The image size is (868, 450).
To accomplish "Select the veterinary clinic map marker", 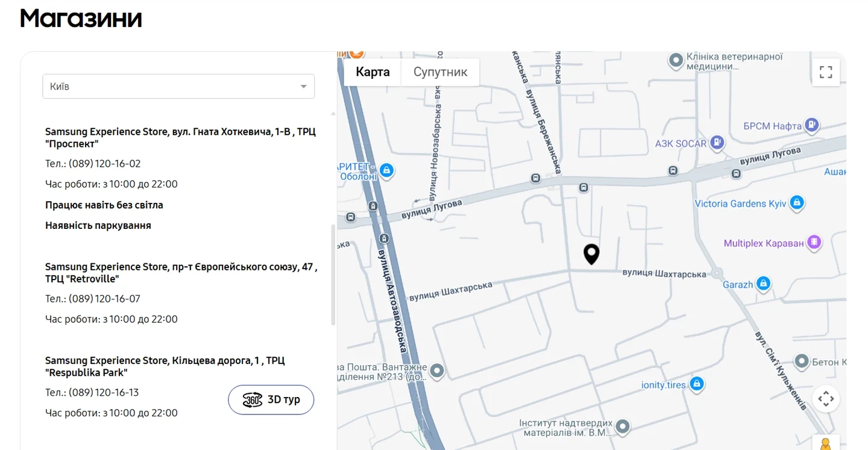I will pyautogui.click(x=677, y=60).
